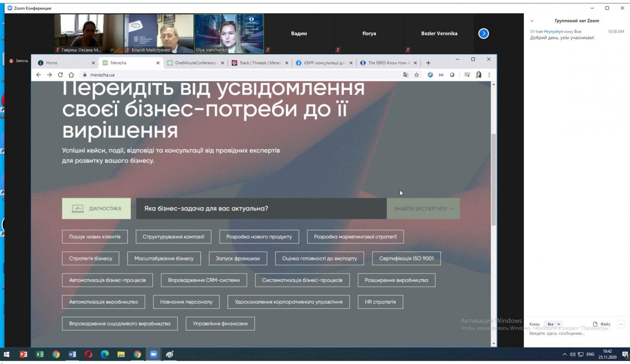Select 'Пошук нових клієнтів' tag

coord(95,237)
